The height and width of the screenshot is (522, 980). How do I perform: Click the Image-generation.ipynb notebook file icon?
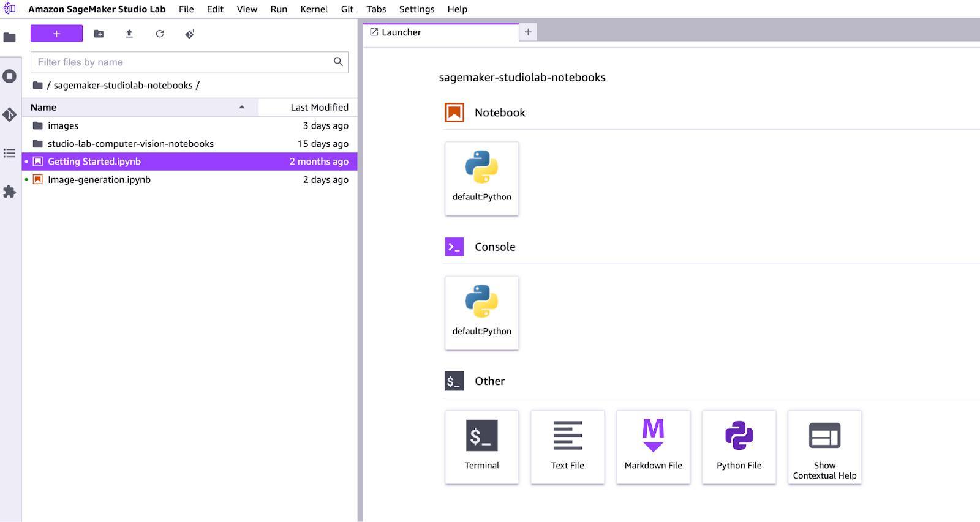(37, 179)
